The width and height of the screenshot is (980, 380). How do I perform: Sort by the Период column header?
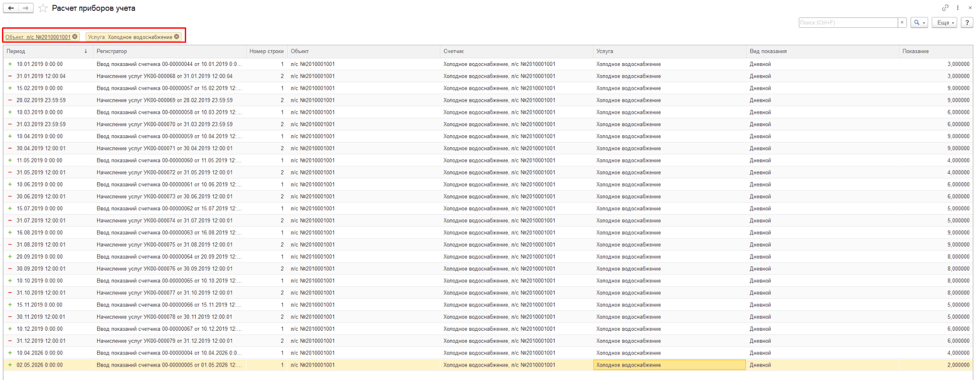(48, 51)
